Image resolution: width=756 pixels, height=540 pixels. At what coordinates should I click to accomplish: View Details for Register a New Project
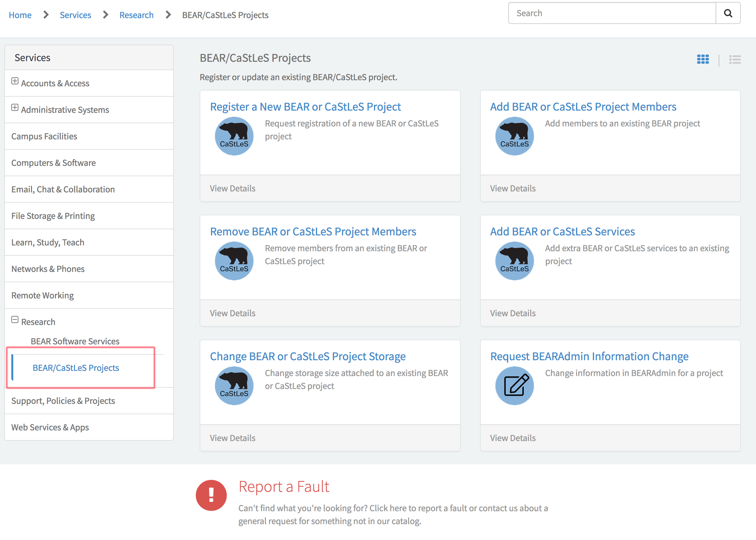tap(233, 188)
